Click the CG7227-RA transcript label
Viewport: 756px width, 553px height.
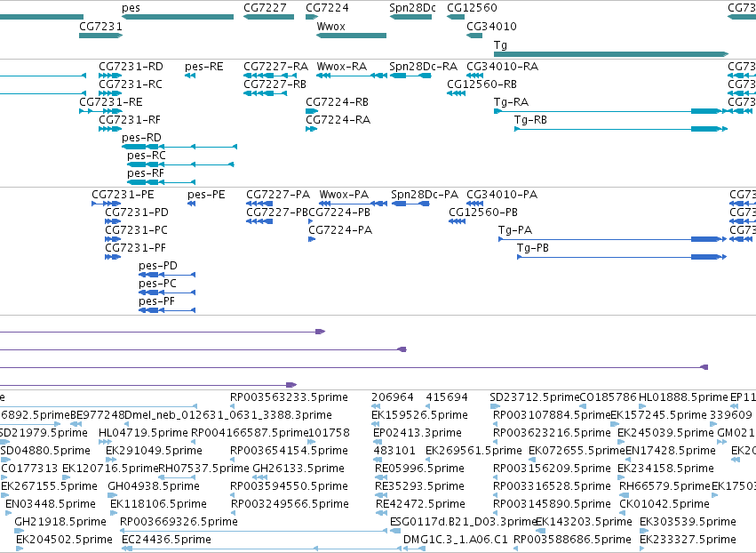[x=275, y=66]
